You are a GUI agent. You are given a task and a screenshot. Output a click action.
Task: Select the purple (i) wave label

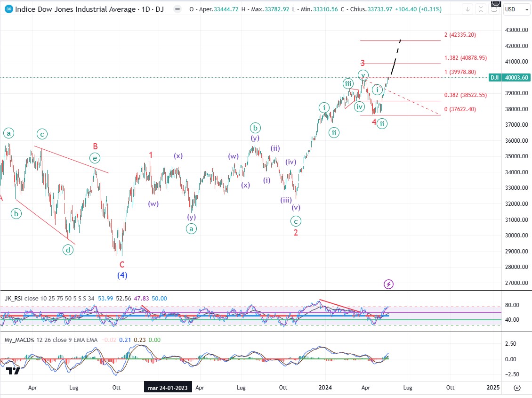267,180
